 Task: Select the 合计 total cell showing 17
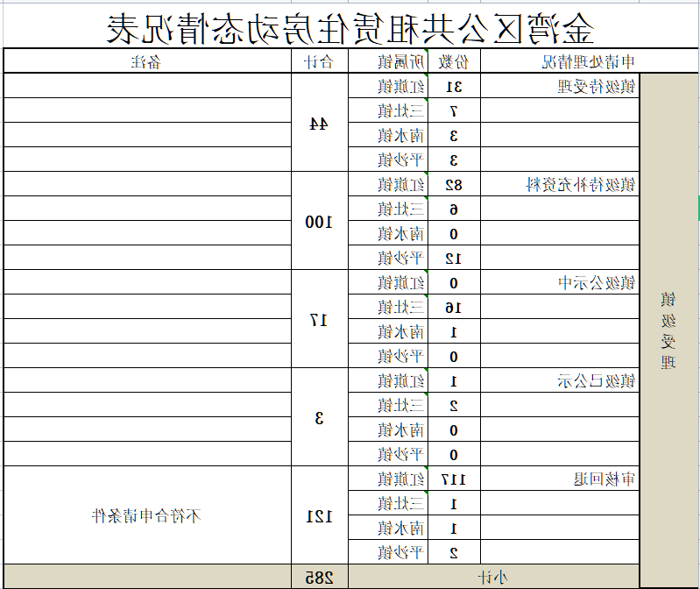[x=320, y=319]
